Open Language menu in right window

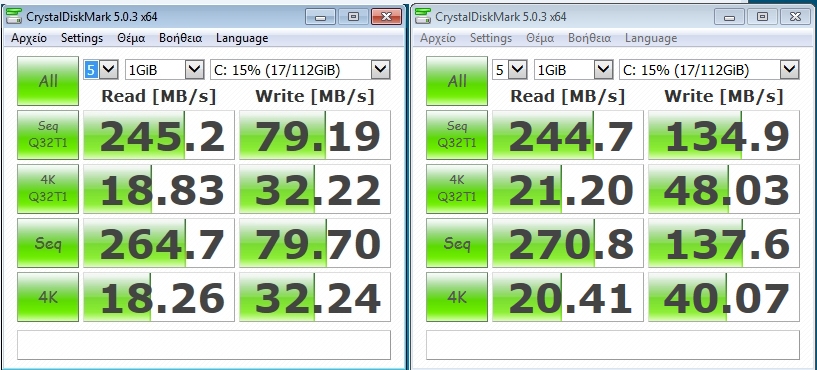tap(651, 38)
